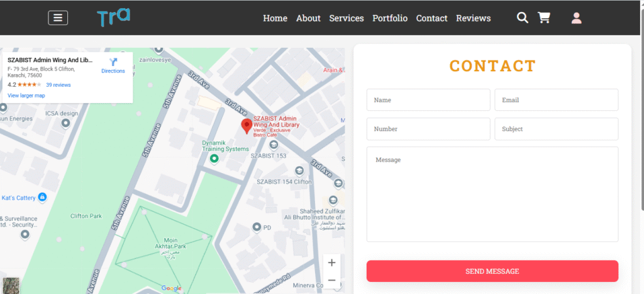Image resolution: width=644 pixels, height=294 pixels.
Task: Click the ICSA design map marker
Action: tap(65, 123)
